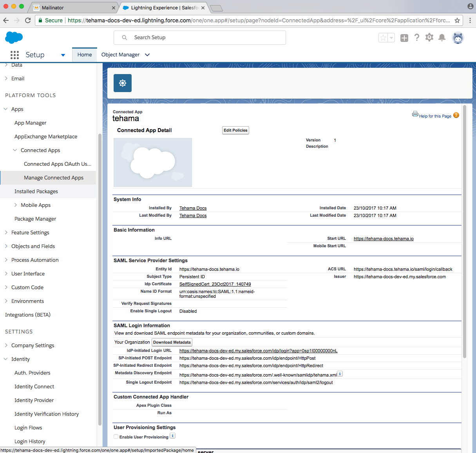Collapse the Identity section

tap(5, 359)
